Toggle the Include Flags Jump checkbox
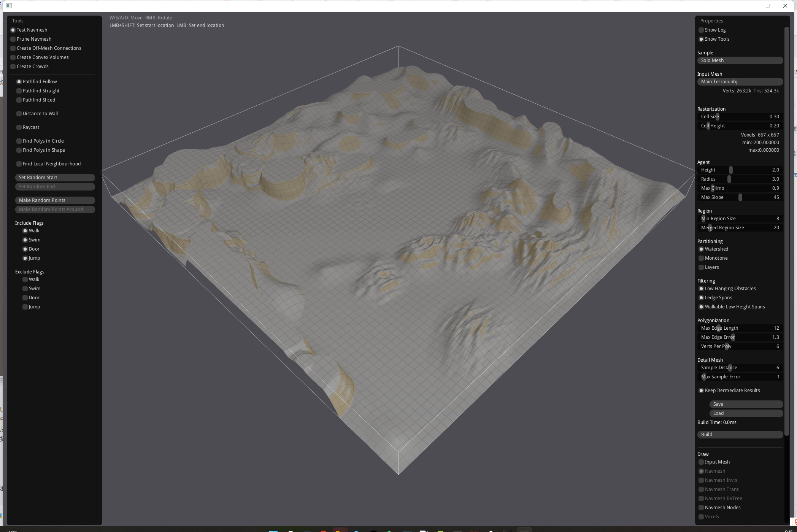 [x=25, y=258]
